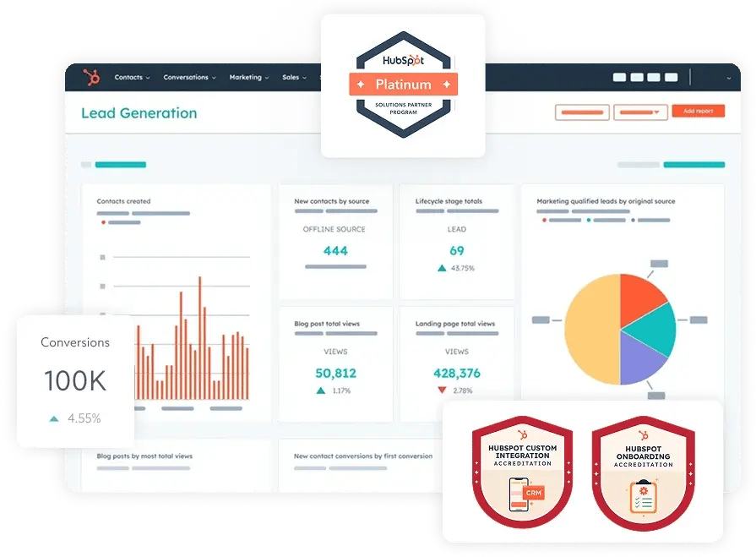Expand the account menu chevron at far right

click(x=729, y=78)
